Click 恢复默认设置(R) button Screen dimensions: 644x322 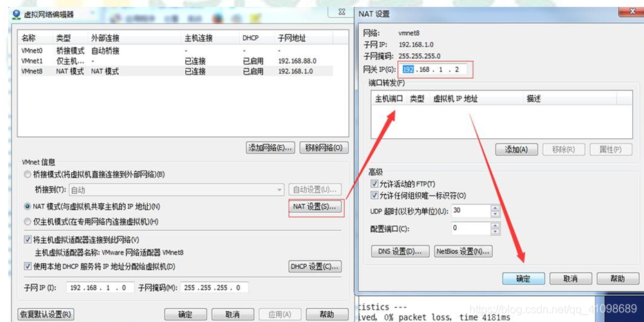pos(46,314)
